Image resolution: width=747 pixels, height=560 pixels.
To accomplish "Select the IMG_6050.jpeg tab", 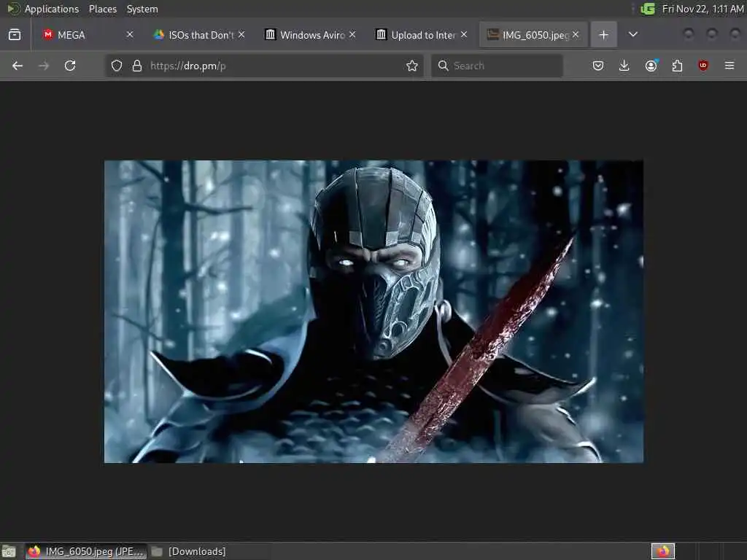I will 533,35.
